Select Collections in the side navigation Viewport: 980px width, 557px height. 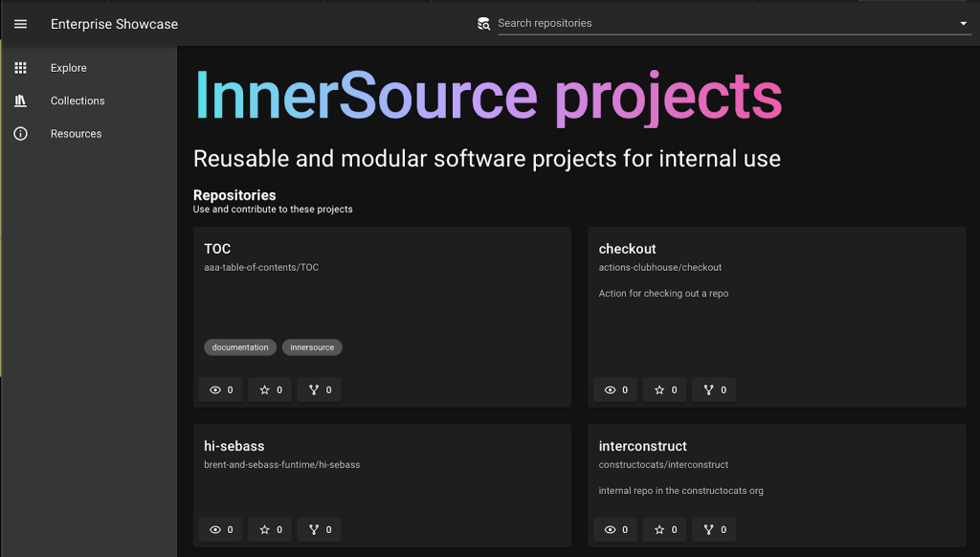(78, 100)
